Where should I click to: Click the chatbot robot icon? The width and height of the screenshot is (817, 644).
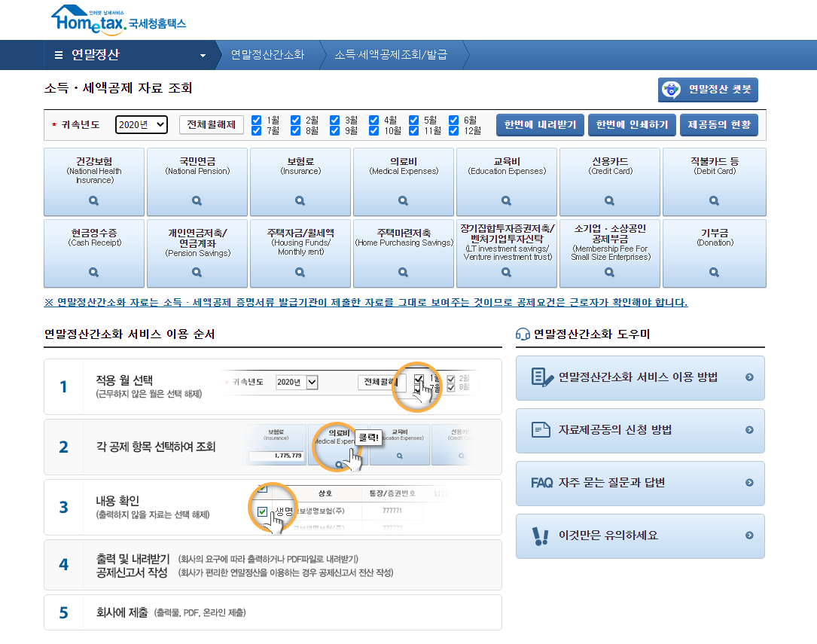[x=671, y=90]
